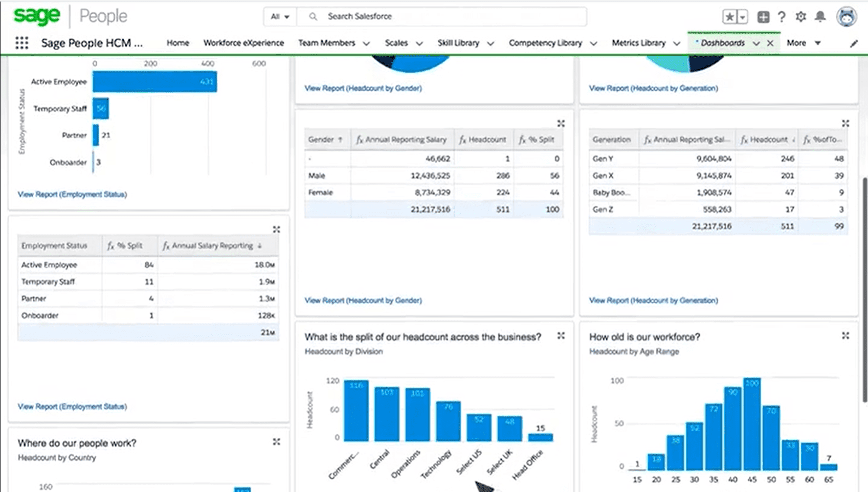This screenshot has height=492, width=868.
Task: Open the user profile avatar
Action: (x=847, y=17)
